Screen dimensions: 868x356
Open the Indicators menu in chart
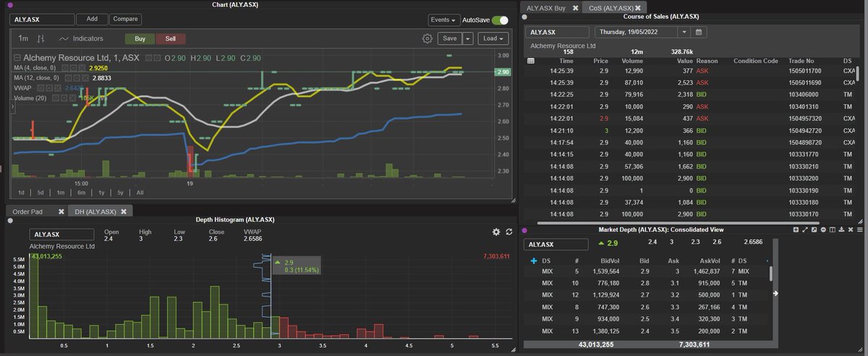(x=81, y=38)
